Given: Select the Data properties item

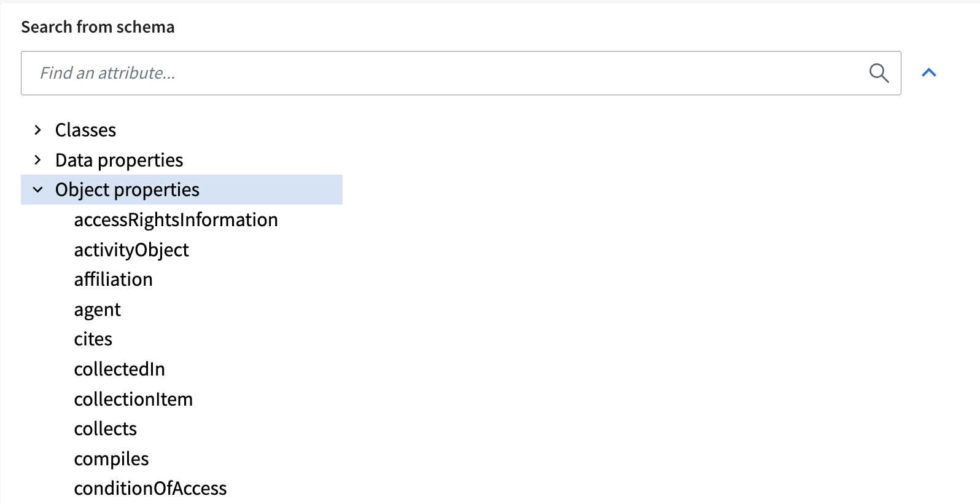Looking at the screenshot, I should pos(119,160).
